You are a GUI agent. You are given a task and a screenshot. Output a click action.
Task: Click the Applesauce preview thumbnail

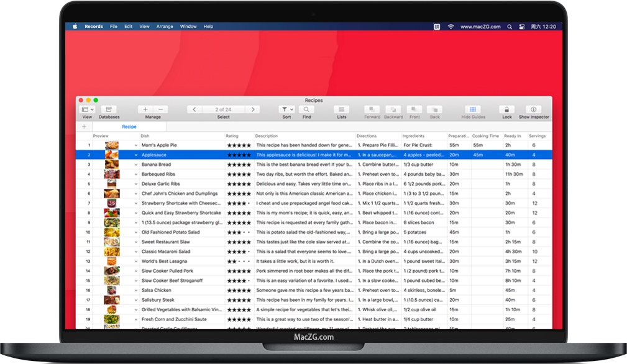pyautogui.click(x=112, y=155)
